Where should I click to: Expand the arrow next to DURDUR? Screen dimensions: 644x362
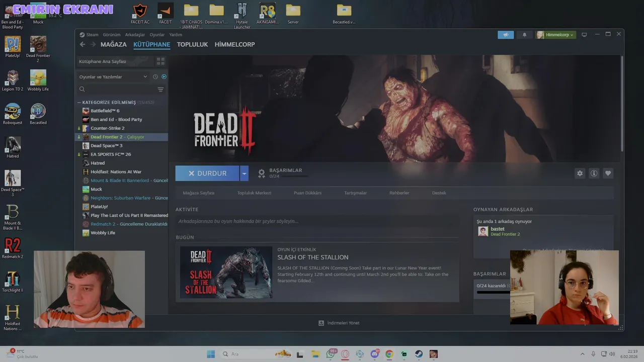tap(244, 173)
